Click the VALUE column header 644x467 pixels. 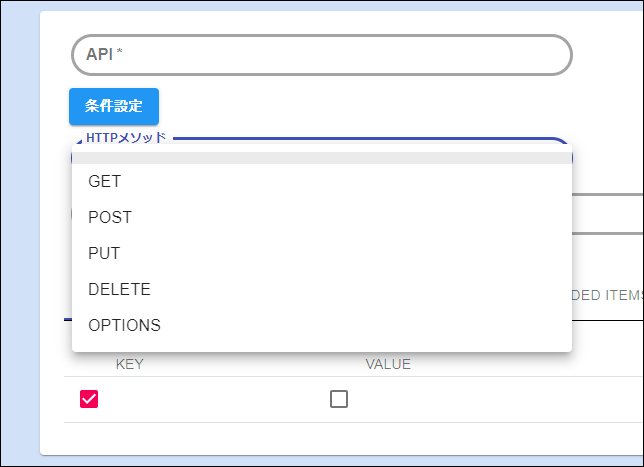pos(388,364)
